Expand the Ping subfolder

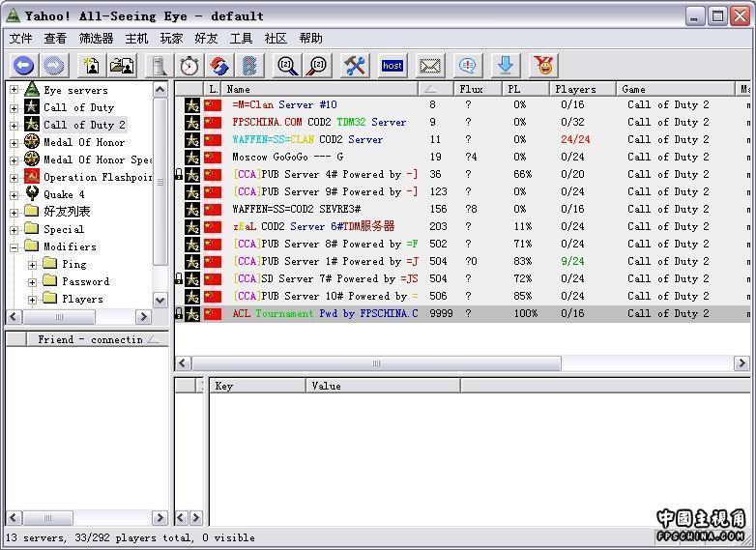[x=32, y=265]
